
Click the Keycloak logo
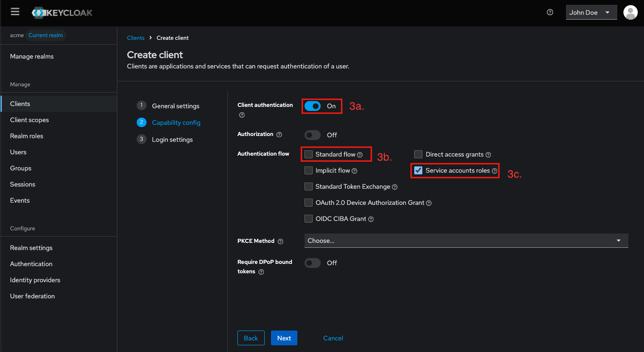coord(61,12)
